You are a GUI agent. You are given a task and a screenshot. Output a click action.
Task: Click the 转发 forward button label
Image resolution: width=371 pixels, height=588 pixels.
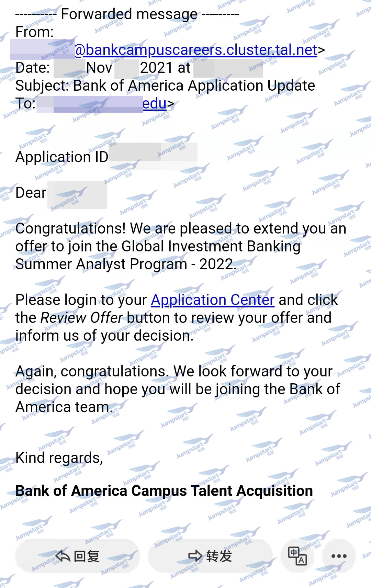(x=219, y=556)
